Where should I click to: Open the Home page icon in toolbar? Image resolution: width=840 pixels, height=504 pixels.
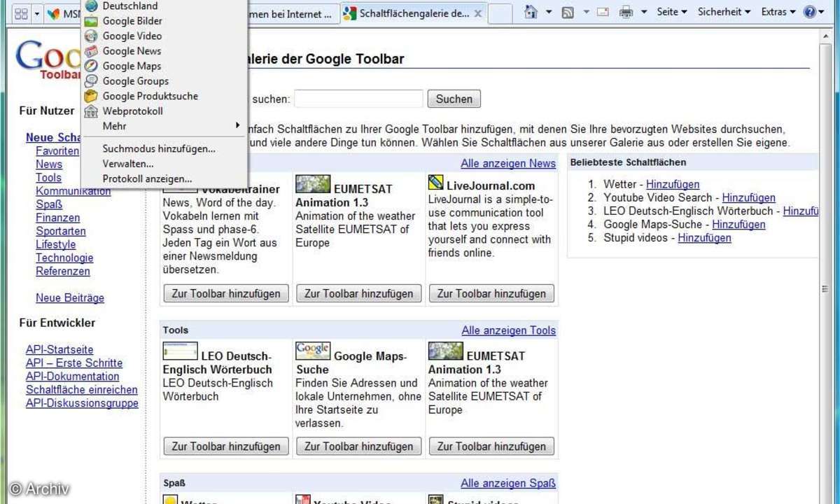point(531,12)
